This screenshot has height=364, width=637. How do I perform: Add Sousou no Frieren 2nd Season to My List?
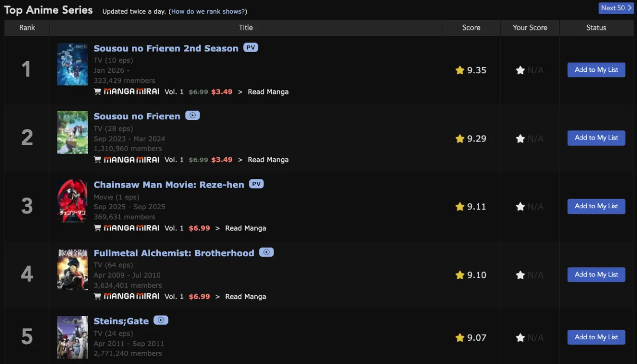pos(596,70)
